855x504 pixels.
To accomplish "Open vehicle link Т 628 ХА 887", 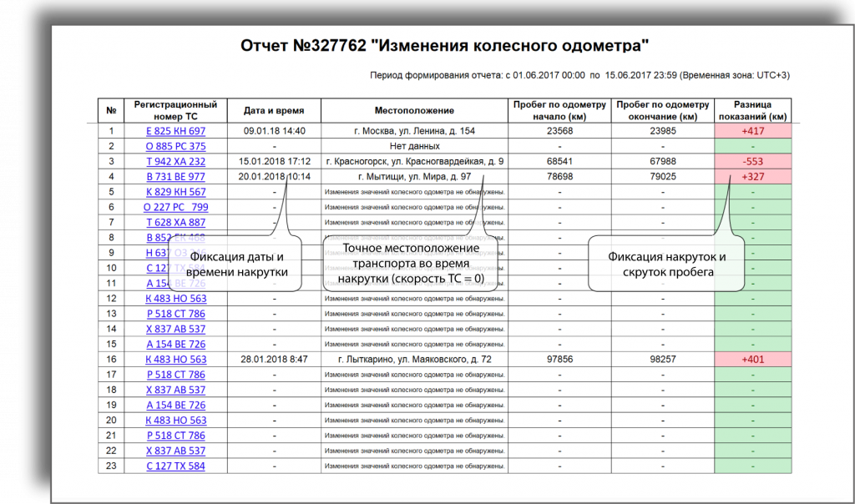I will tap(175, 222).
